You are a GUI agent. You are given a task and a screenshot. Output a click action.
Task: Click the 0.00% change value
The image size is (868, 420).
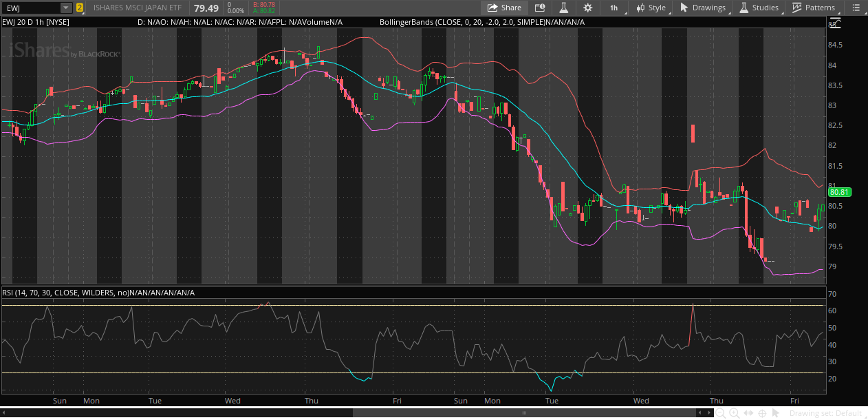tap(236, 12)
